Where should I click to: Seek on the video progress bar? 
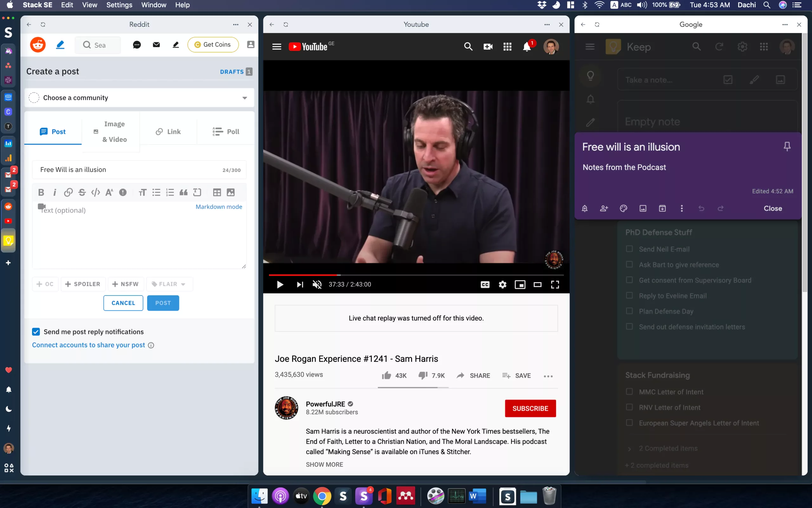click(416, 275)
